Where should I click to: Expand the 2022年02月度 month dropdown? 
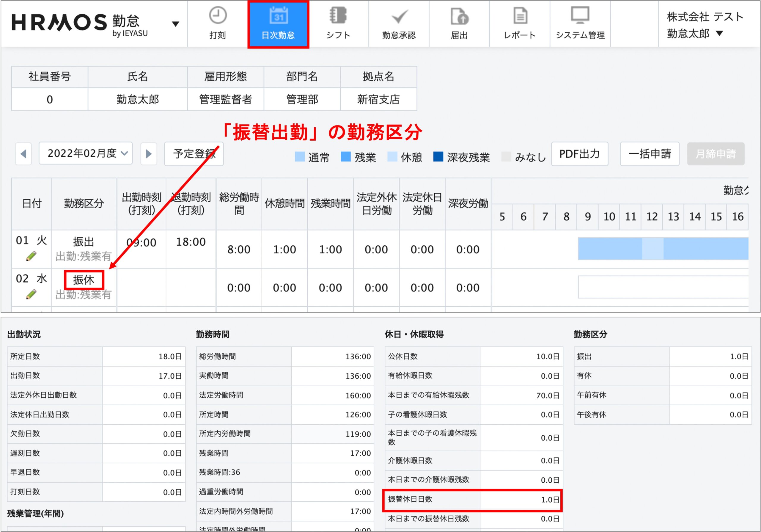pos(86,153)
